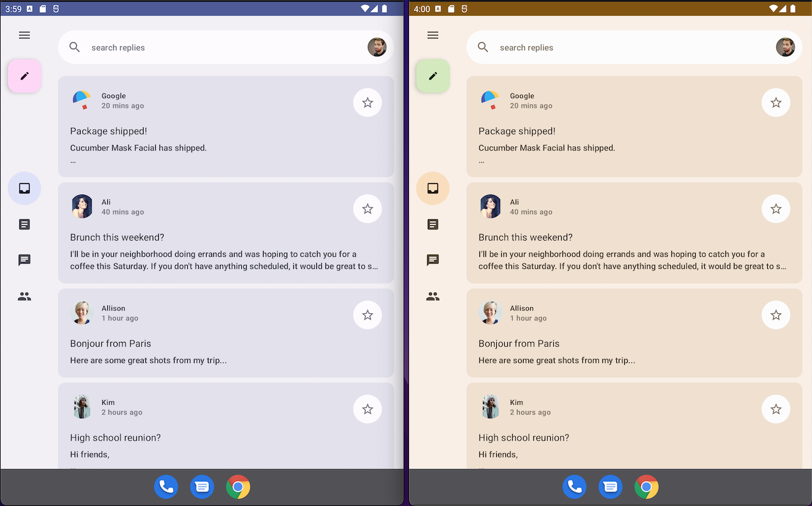
Task: Launch the Phone app from the dock under the lavender window
Action: [x=166, y=487]
